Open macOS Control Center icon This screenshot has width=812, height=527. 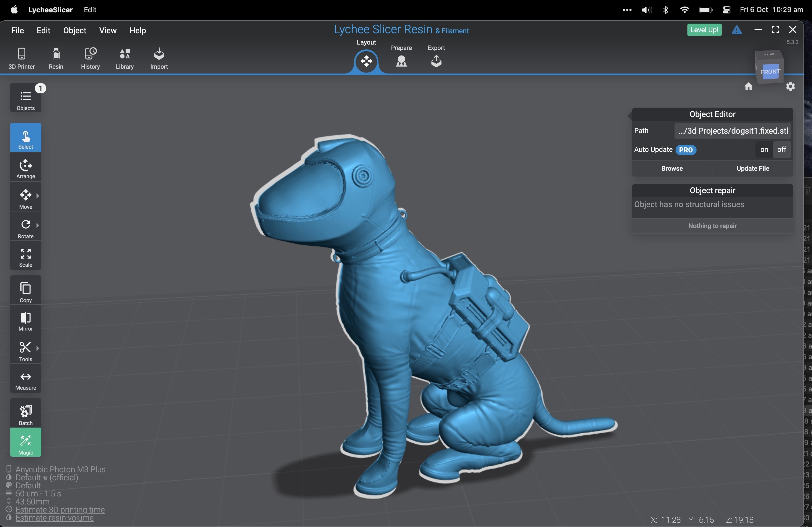(x=726, y=10)
